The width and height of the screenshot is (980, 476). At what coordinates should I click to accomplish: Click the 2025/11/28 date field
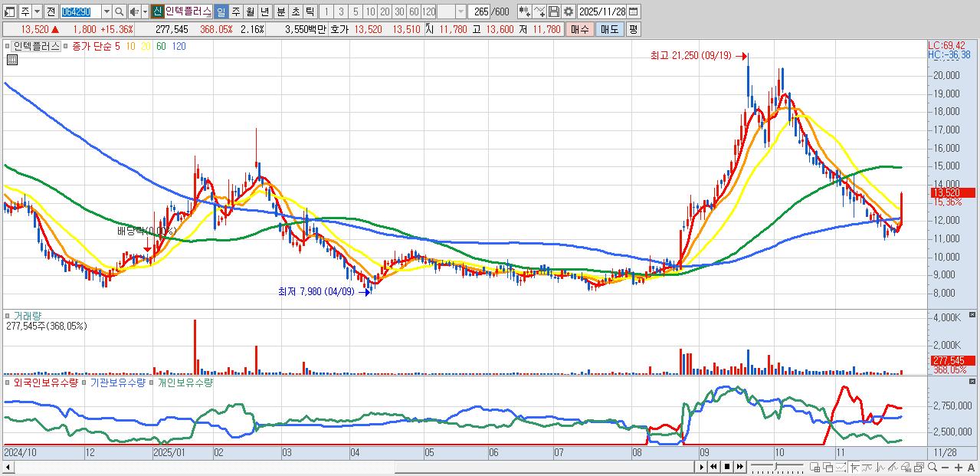click(602, 11)
